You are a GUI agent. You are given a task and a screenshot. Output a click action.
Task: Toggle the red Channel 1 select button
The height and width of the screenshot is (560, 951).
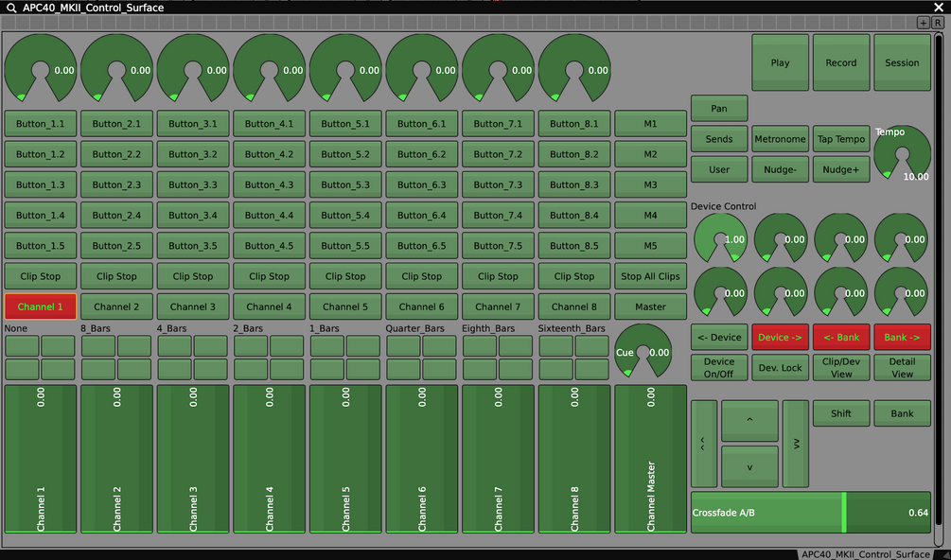[x=41, y=306]
